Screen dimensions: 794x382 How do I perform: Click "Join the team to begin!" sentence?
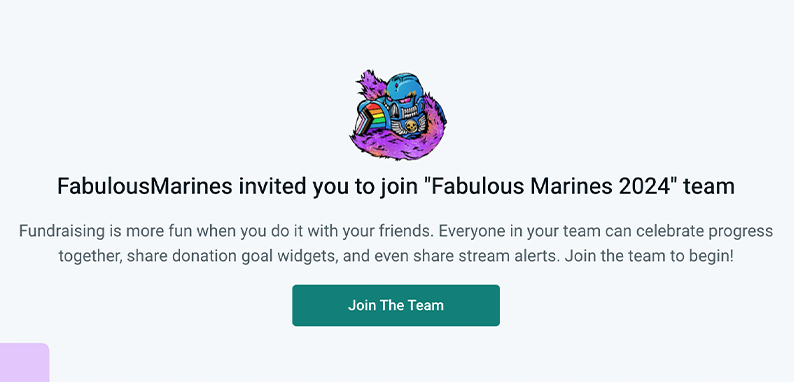pos(649,256)
